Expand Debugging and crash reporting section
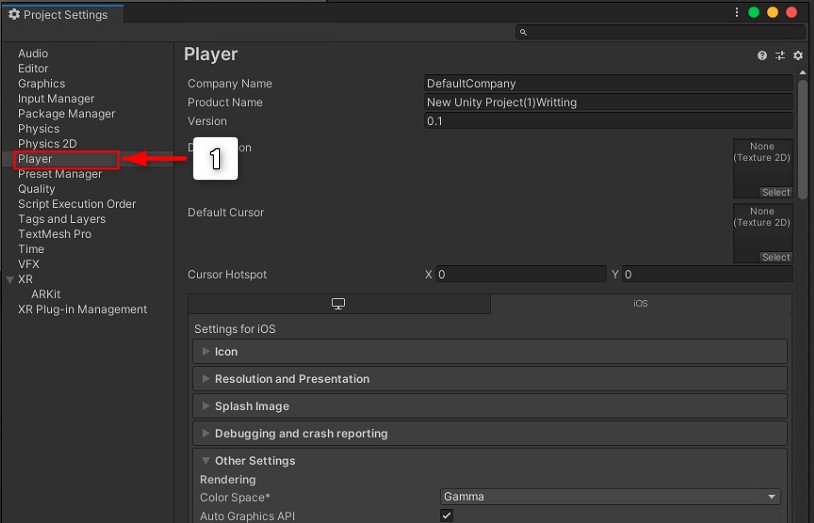Image resolution: width=814 pixels, height=523 pixels. click(490, 434)
